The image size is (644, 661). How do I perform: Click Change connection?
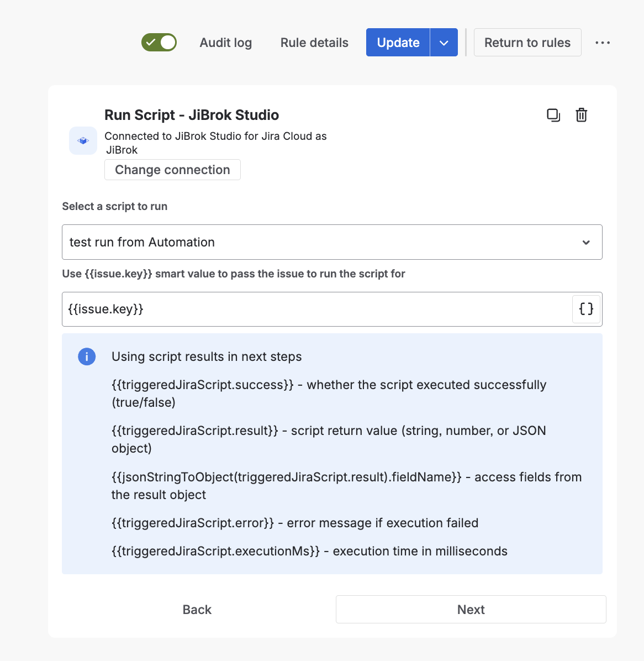[x=172, y=170]
